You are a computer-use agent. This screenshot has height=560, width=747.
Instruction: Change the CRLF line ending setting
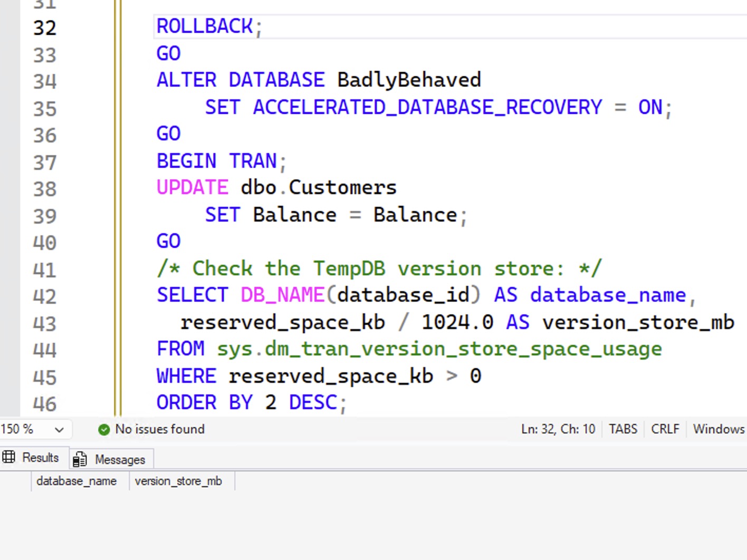[665, 429]
